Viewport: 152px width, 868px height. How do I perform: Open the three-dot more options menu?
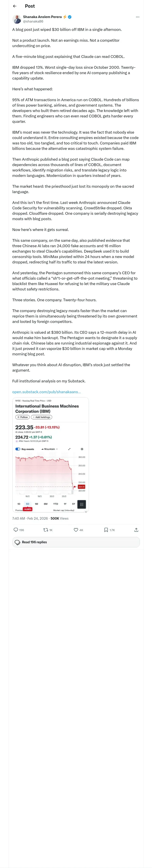[x=137, y=17]
